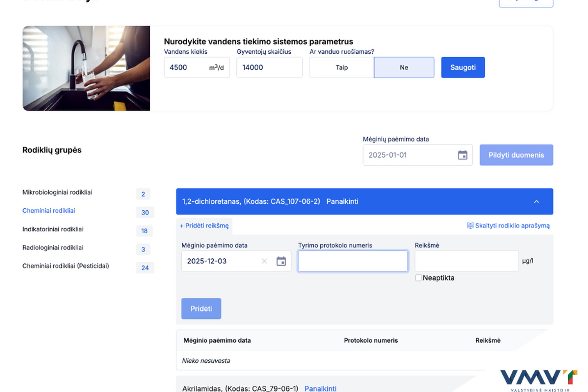Select Indikatoriniai rodikliai group

(x=53, y=229)
